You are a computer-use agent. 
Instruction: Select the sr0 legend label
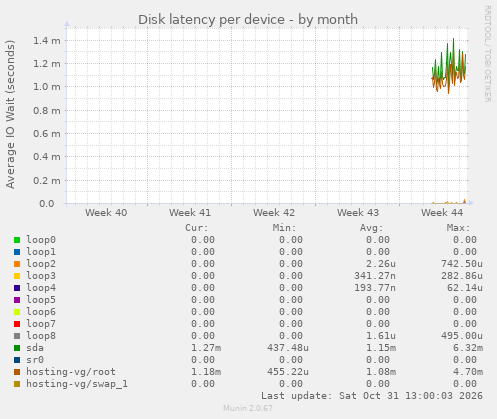35,360
